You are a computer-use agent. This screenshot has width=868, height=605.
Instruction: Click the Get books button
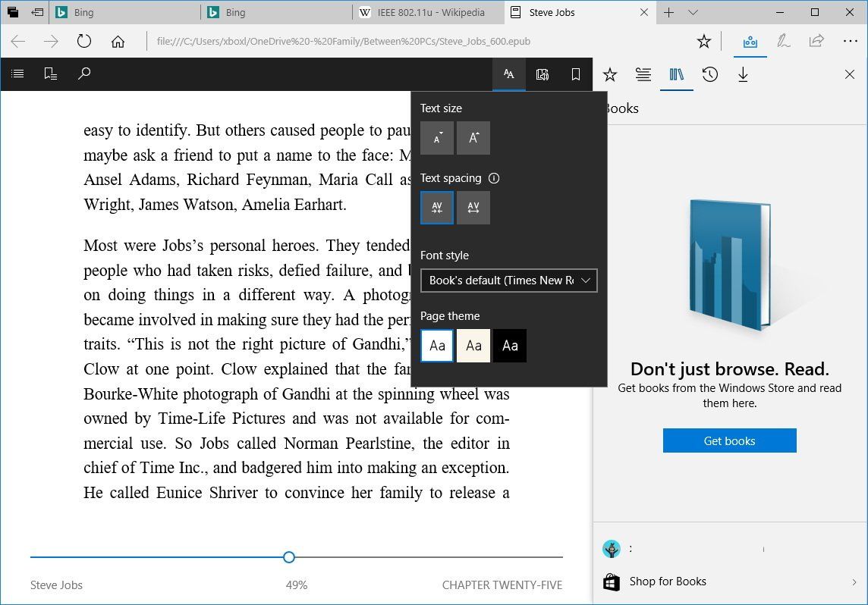pyautogui.click(x=729, y=440)
